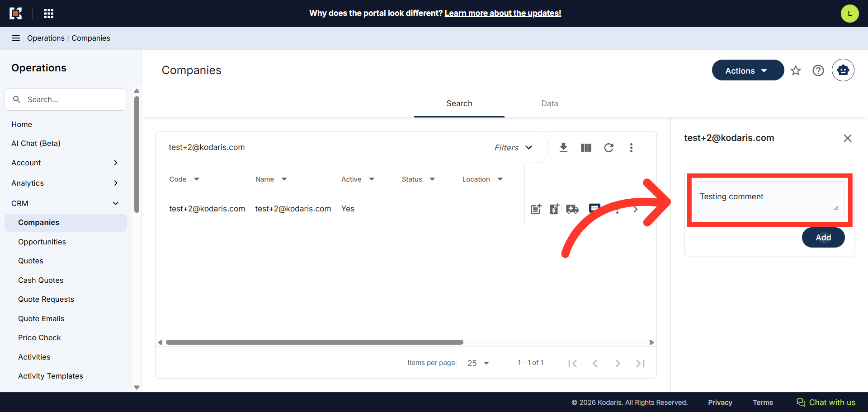Click the sidebar search magnifier icon
This screenshot has width=868, height=412.
point(17,99)
